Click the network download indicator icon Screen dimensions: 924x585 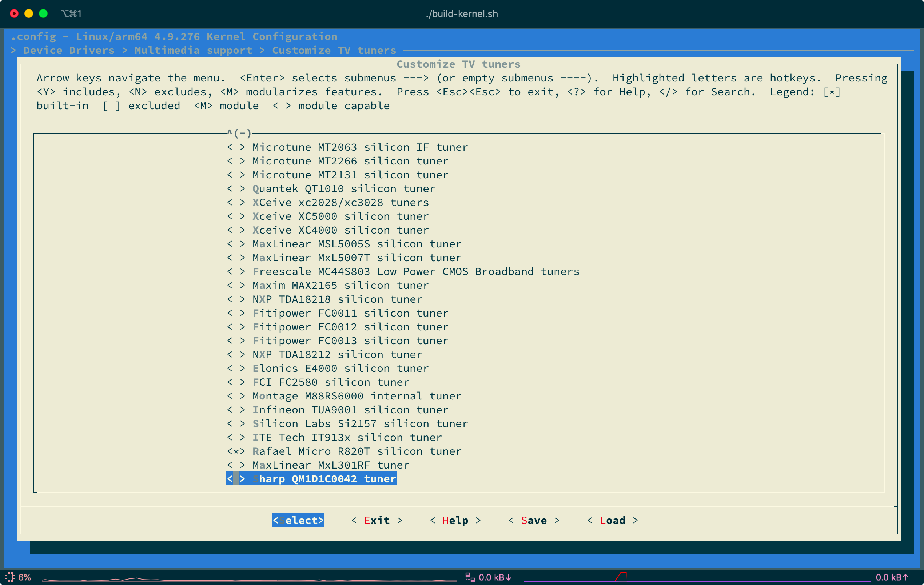[x=470, y=577]
